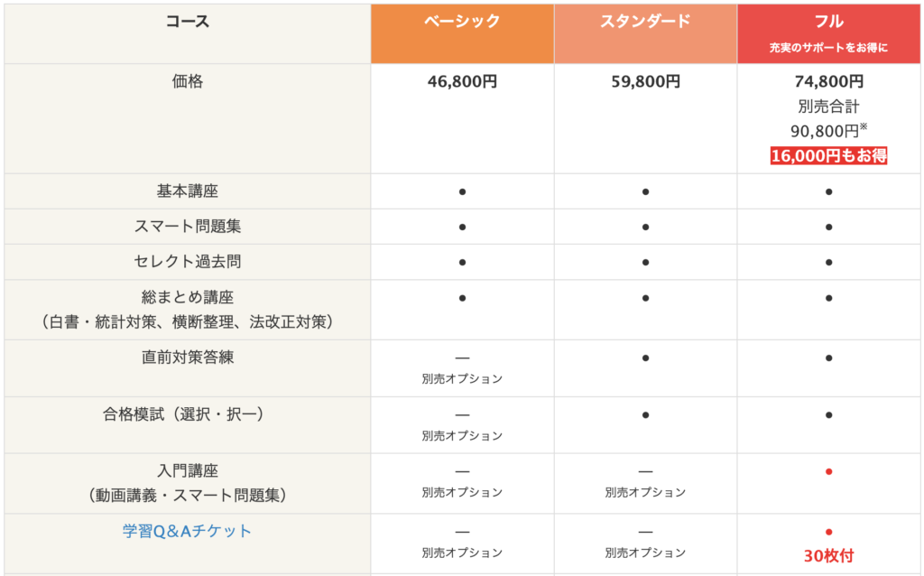
Task: Click the red dot above 30枚付
Action: [828, 532]
